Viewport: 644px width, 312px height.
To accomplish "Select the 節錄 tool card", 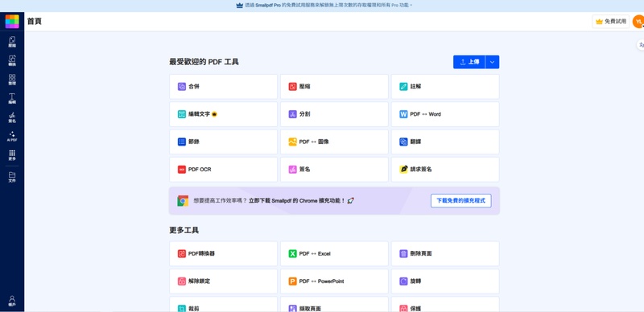I will pos(224,142).
